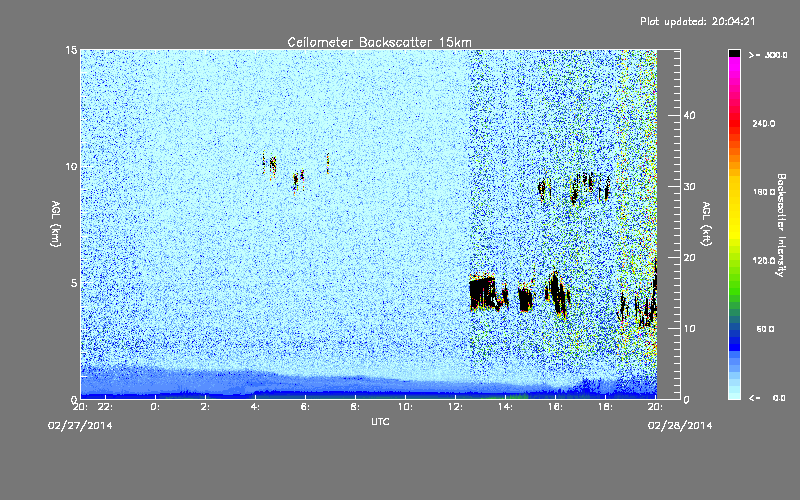The image size is (800, 500).
Task: Click the '22:' time tick label
Action: 105,407
